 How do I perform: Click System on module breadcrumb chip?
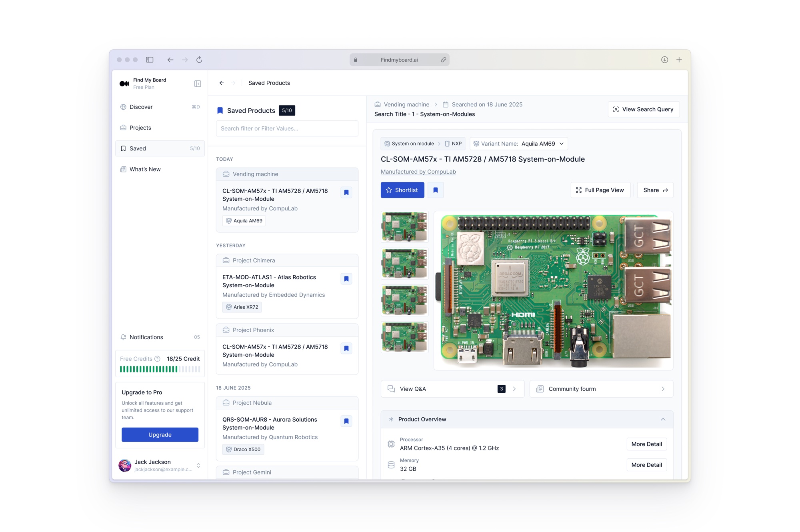pyautogui.click(x=409, y=144)
